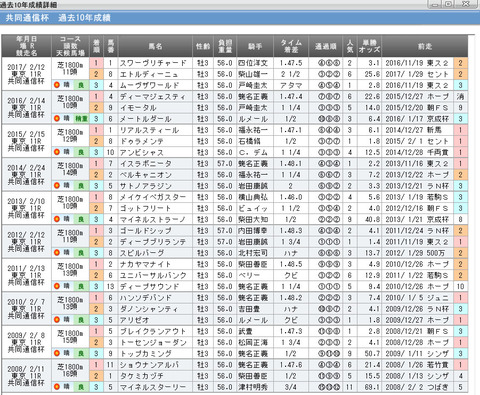
Task: Minimize the 過去10年成績詳細 window
Action: [x=434, y=4]
